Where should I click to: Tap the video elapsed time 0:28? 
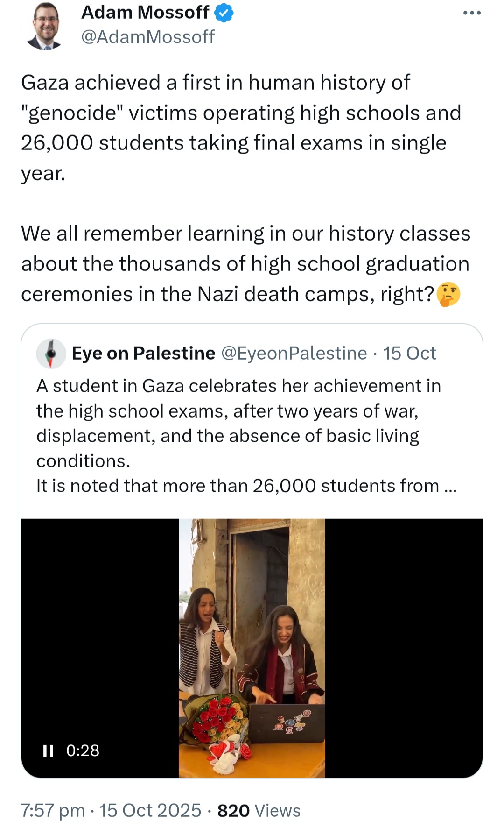point(83,750)
